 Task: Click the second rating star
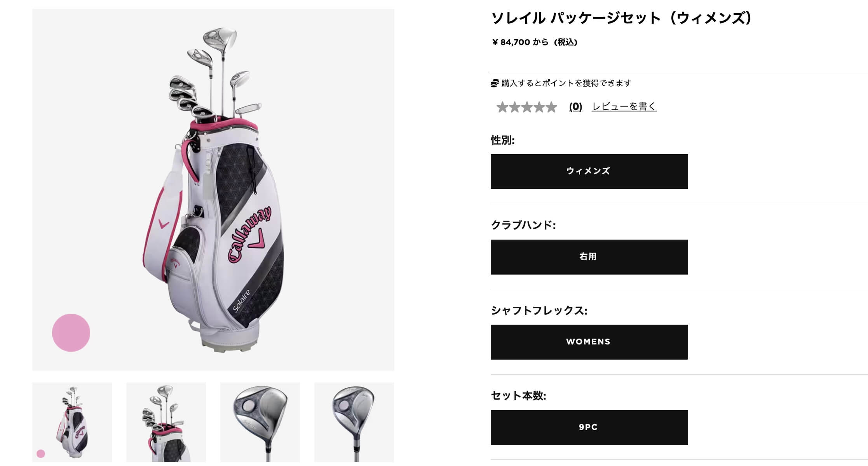(514, 107)
